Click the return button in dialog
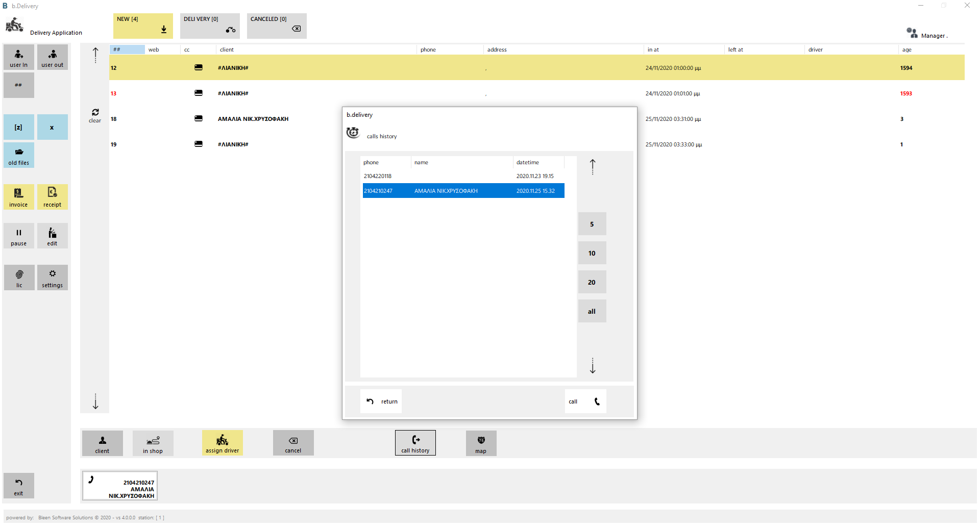The image size is (980, 529). (x=381, y=401)
